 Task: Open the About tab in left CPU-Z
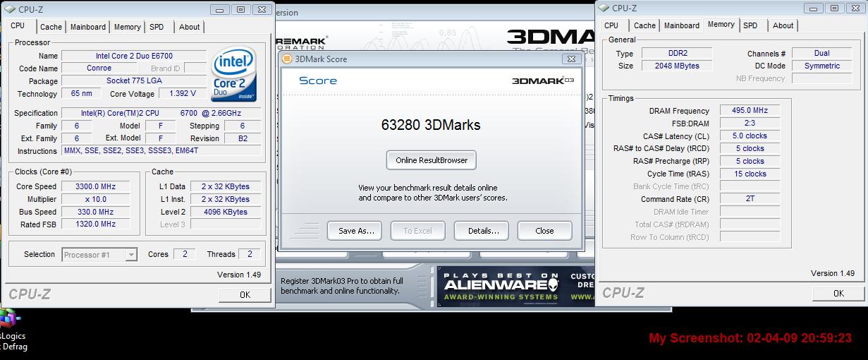189,27
